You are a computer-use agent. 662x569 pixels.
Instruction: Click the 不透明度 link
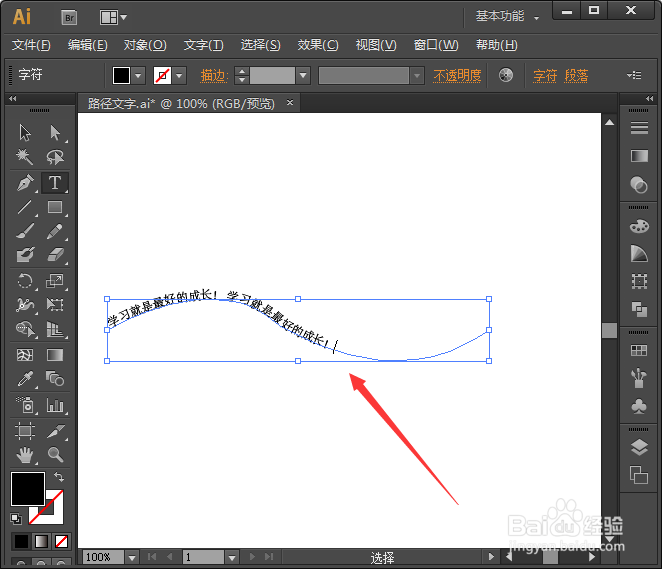457,76
